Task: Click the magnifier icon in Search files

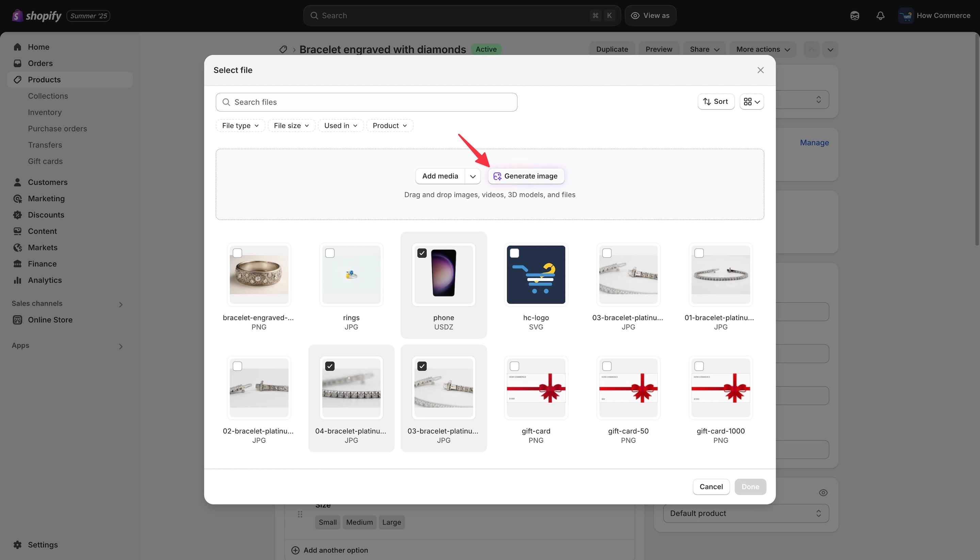Action: tap(226, 102)
